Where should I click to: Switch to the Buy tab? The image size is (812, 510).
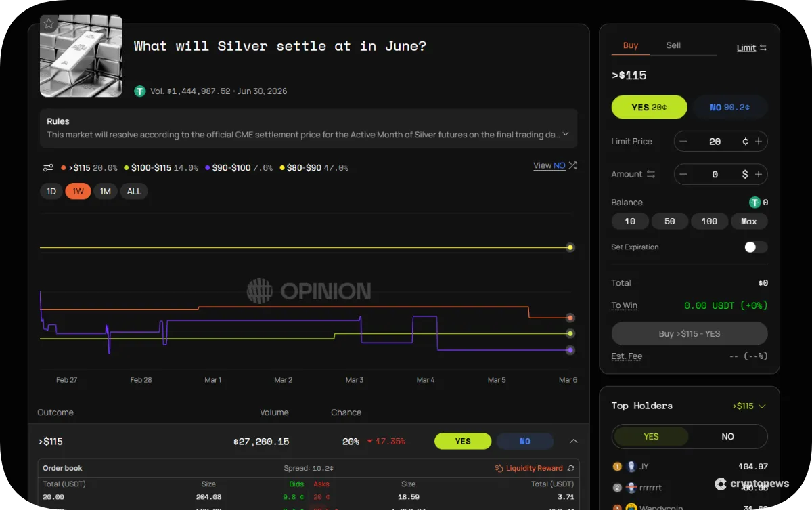(x=631, y=45)
